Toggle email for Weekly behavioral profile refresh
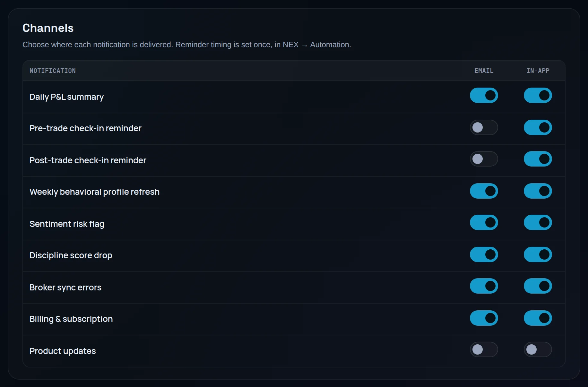Image resolution: width=588 pixels, height=387 pixels. 484,191
